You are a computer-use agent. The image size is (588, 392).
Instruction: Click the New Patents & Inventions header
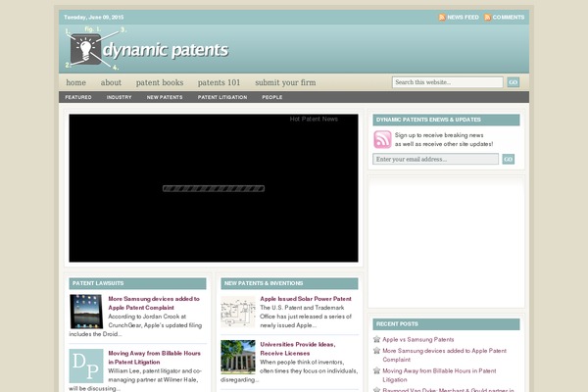click(x=289, y=283)
